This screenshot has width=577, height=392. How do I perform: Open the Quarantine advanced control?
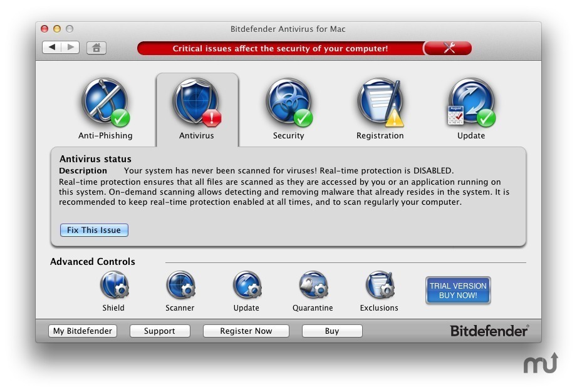click(313, 286)
